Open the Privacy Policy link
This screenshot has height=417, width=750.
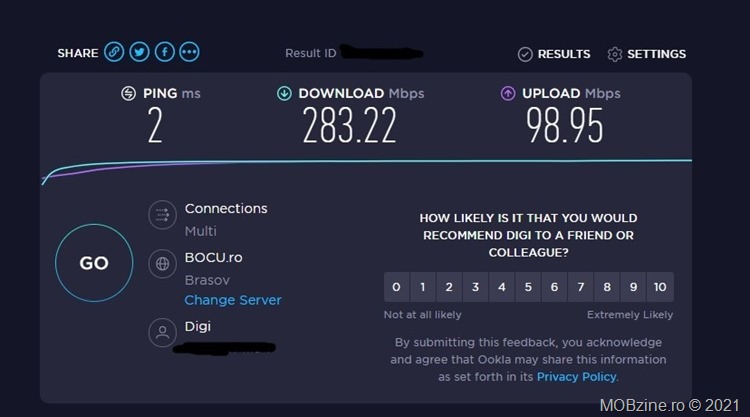click(576, 377)
